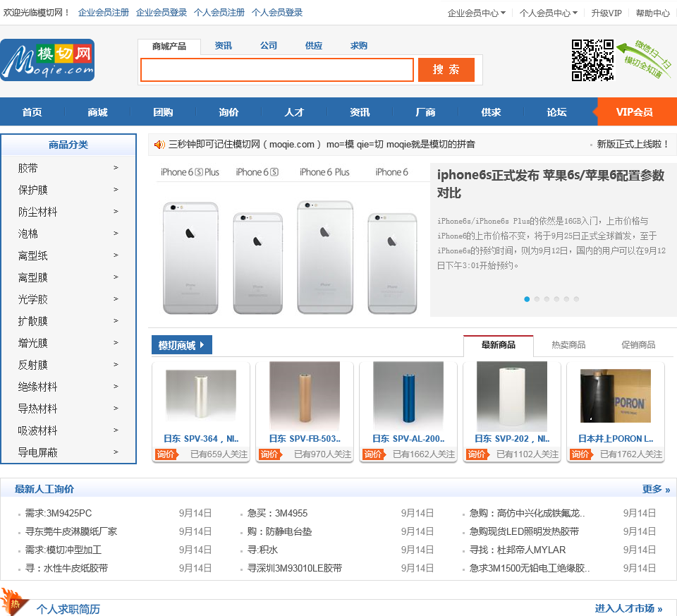The height and width of the screenshot is (616, 677).
Task: Switch to 资讯 search tab
Action: coord(224,46)
